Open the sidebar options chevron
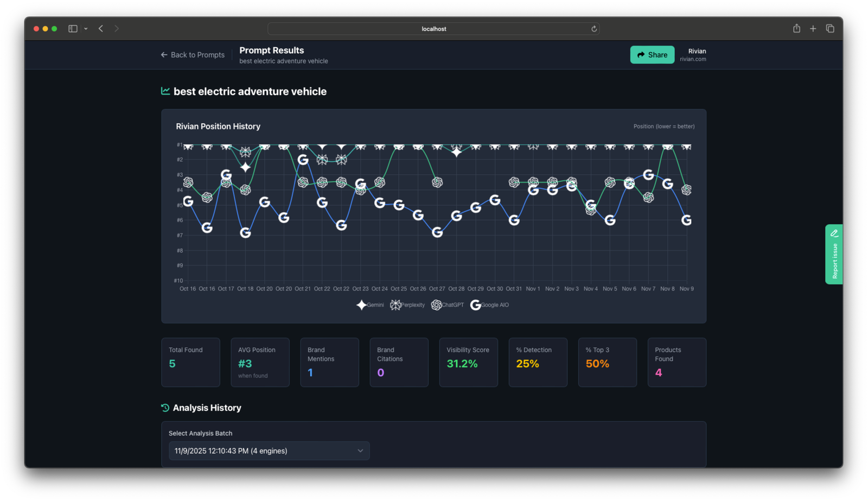Image resolution: width=868 pixels, height=501 pixels. coord(86,29)
